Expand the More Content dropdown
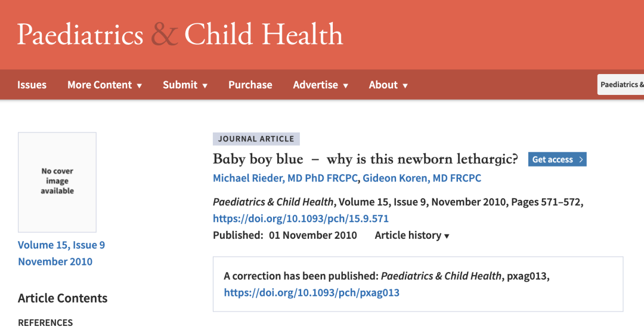 point(104,85)
